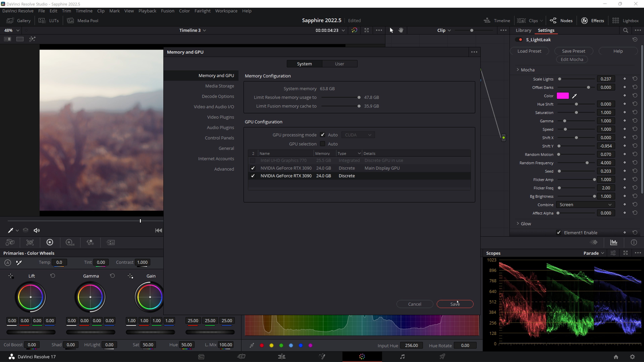Click the Cancel button
644x362 pixels.
[x=415, y=304]
